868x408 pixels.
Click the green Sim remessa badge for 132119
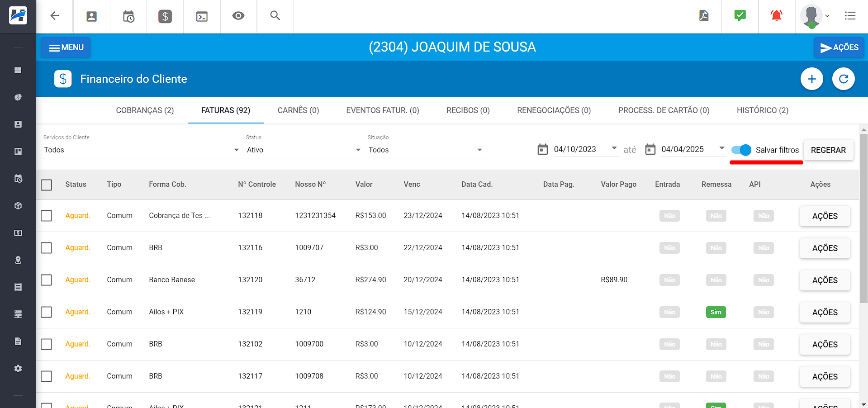click(x=716, y=312)
